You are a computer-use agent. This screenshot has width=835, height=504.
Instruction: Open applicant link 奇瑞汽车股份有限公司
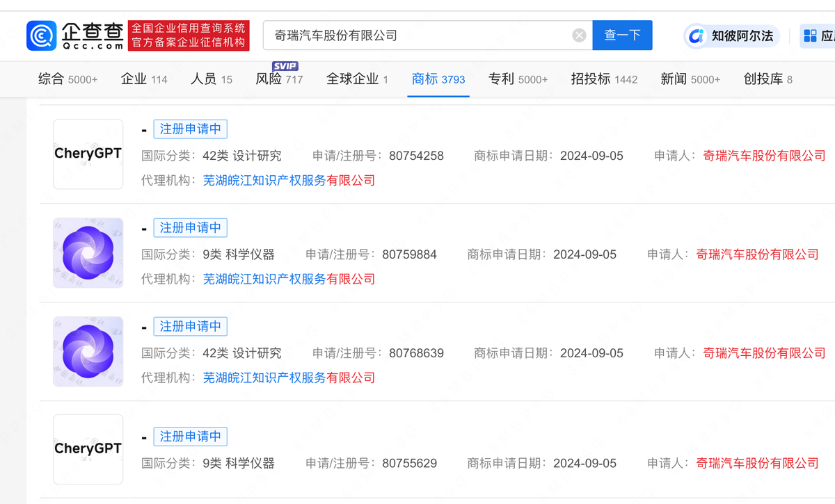coord(763,156)
